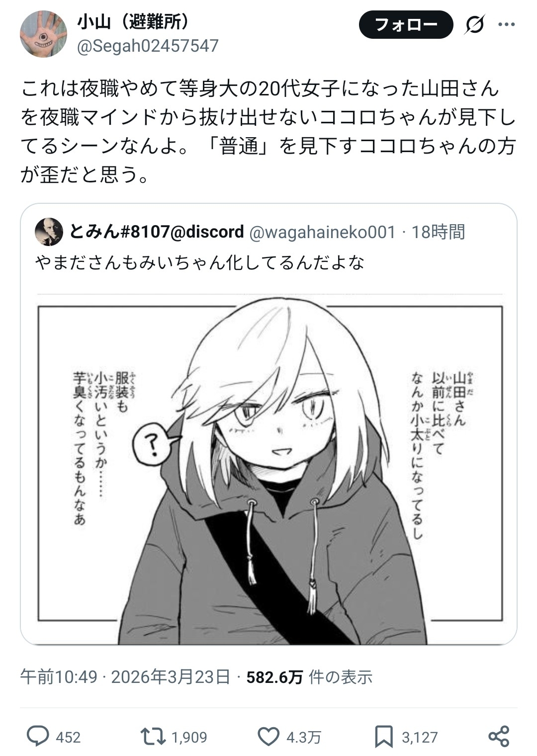Open the manga panel image
This screenshot has height=756, width=537.
tap(269, 469)
